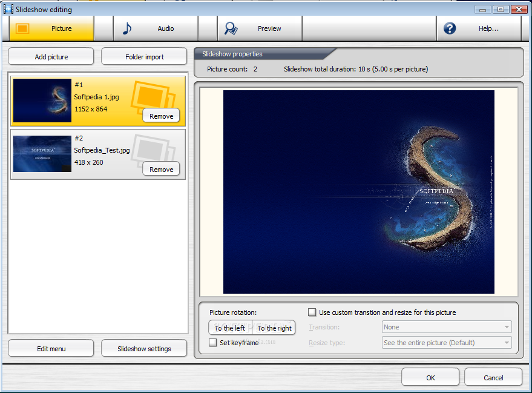Image resolution: width=532 pixels, height=393 pixels.
Task: Select the Softpedia 1.jpg thumbnail
Action: tap(42, 101)
